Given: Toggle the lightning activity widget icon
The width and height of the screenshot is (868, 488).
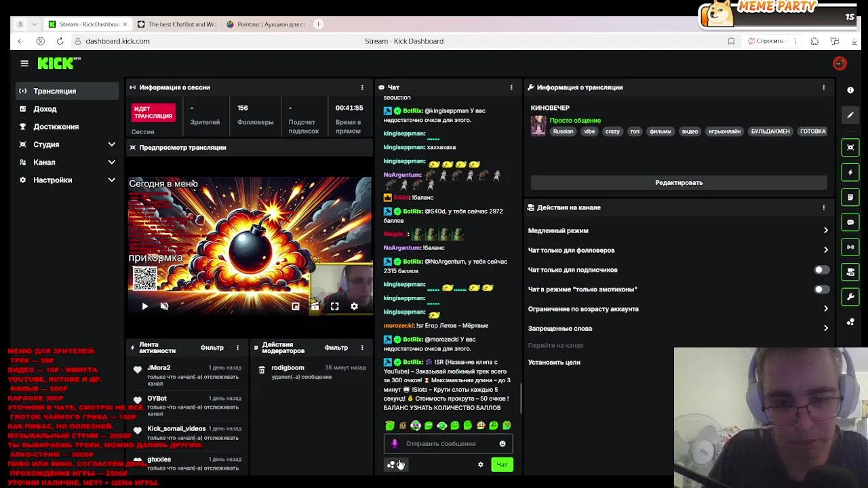Looking at the screenshot, I should click(x=850, y=172).
